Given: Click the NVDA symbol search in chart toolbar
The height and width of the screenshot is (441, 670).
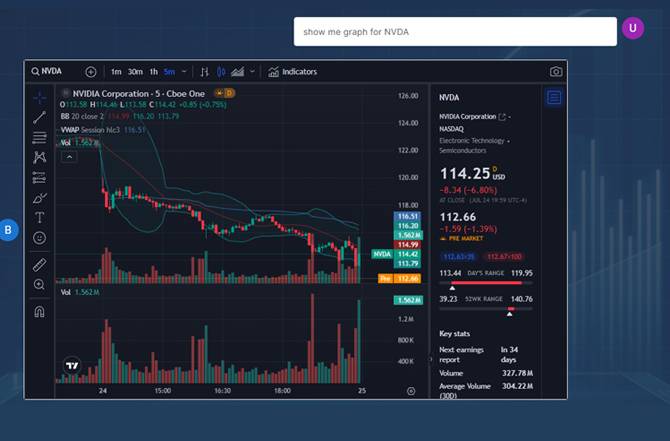Looking at the screenshot, I should (x=47, y=71).
